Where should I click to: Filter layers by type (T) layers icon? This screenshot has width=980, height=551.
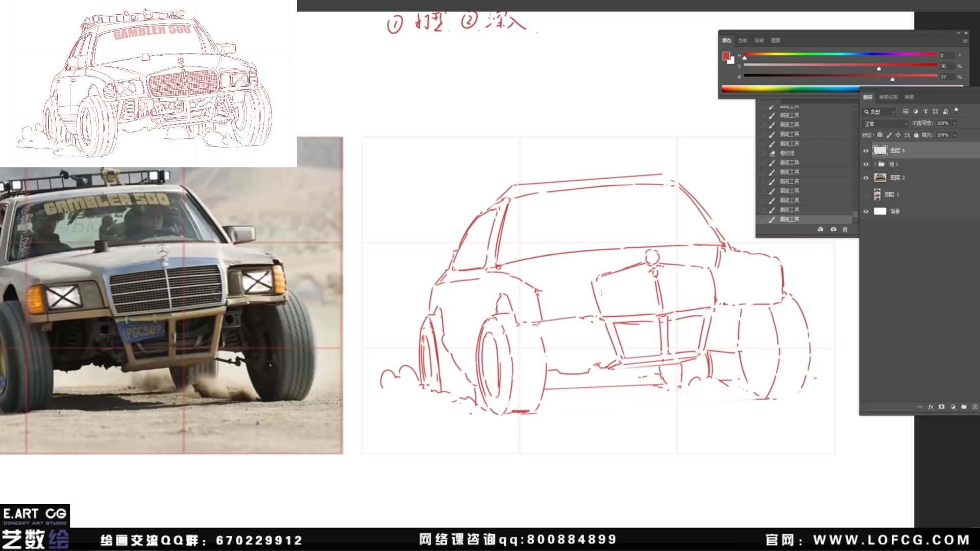[x=925, y=111]
